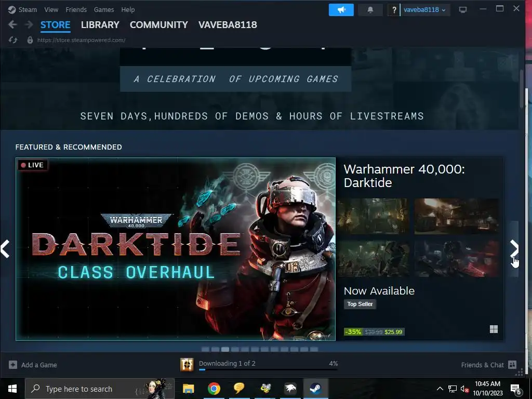Click the Top Seller tag
This screenshot has width=532, height=399.
point(360,304)
